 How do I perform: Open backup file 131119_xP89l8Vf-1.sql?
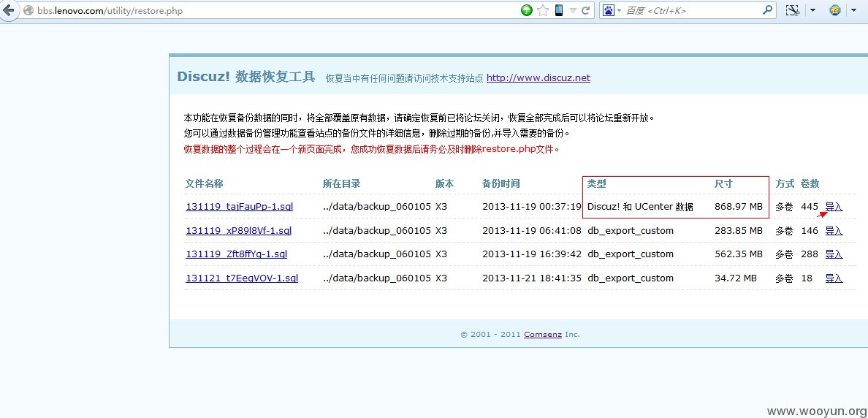tap(239, 230)
